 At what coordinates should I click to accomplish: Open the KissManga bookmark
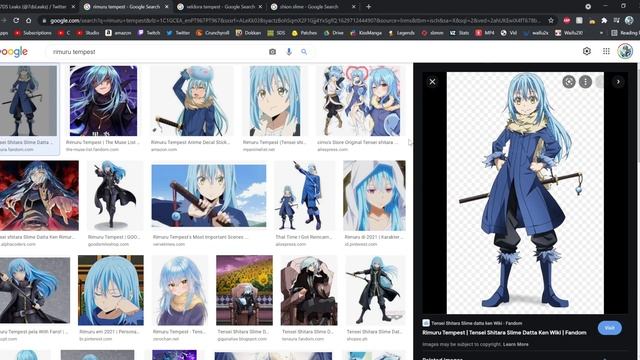point(366,33)
